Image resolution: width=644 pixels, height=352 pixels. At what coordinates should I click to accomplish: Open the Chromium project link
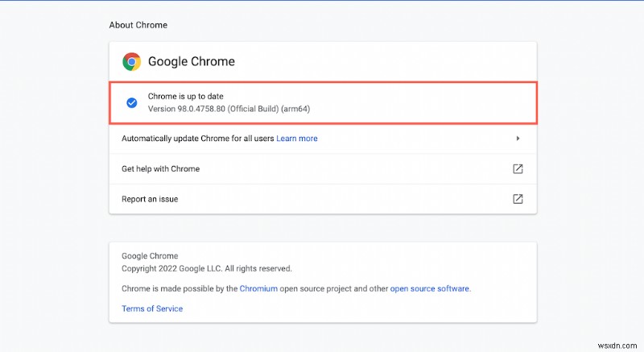click(258, 288)
